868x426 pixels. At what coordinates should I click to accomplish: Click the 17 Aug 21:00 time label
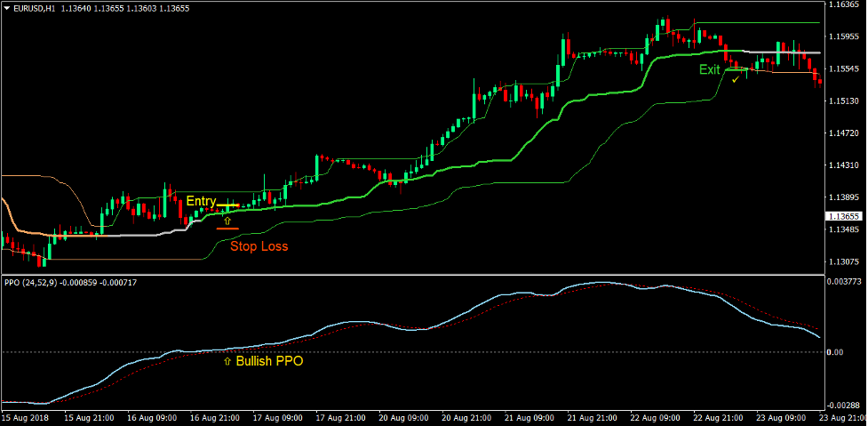pos(341,418)
